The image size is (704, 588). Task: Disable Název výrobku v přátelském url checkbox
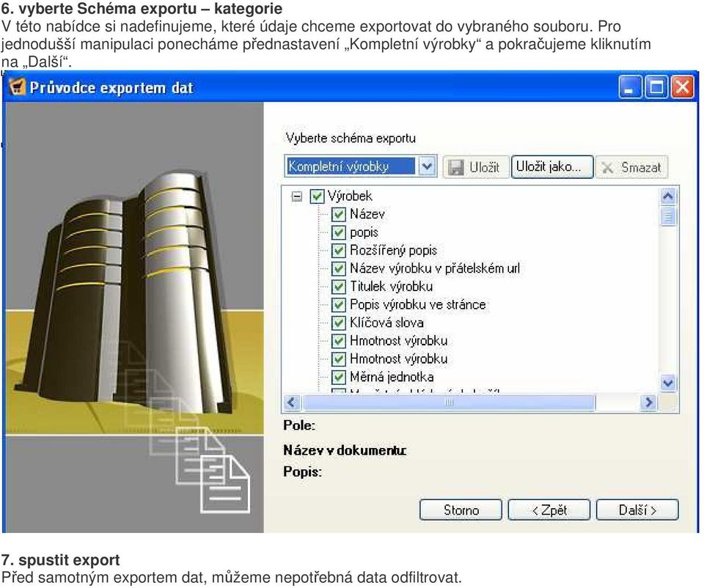(x=339, y=268)
